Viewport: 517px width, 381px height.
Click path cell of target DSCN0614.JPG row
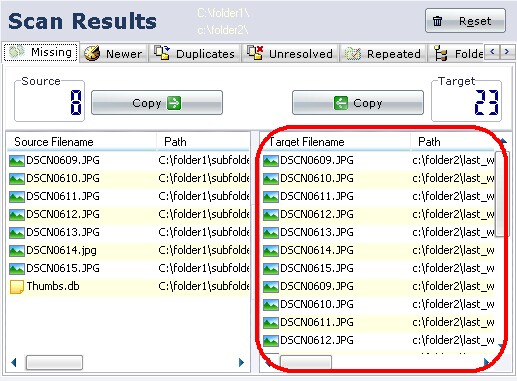click(x=453, y=250)
